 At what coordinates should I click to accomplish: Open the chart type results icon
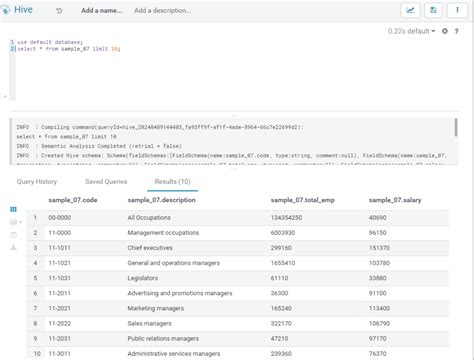click(x=13, y=222)
